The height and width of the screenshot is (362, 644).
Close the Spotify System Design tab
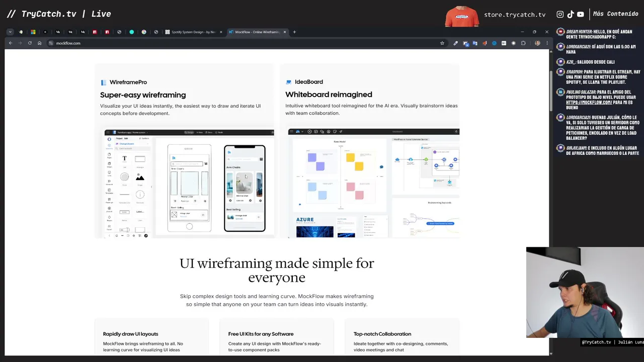coord(221,32)
